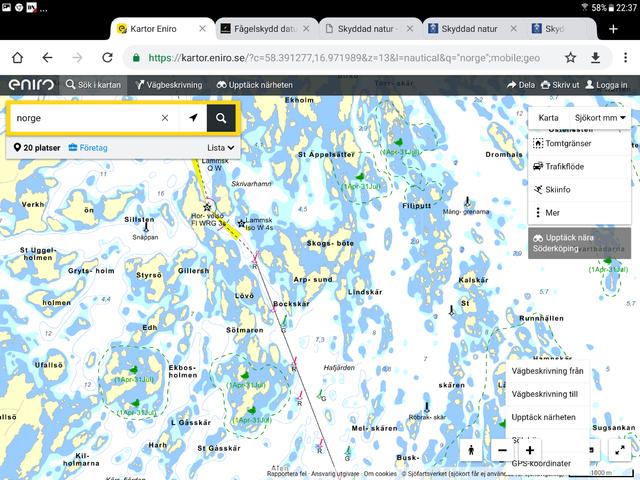Open the Företag results link
The height and width of the screenshot is (480, 640).
coord(88,148)
